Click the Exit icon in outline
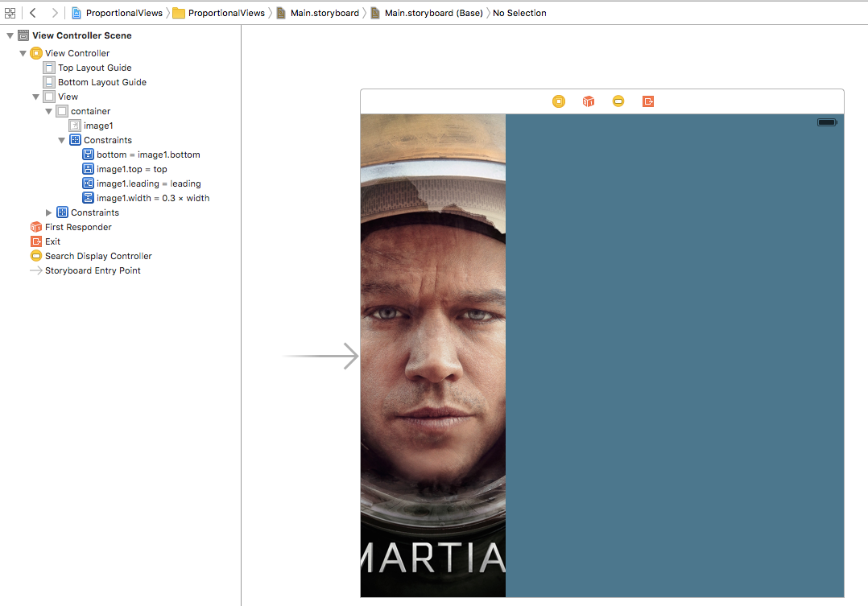Screen dimensions: 868x606 36,241
